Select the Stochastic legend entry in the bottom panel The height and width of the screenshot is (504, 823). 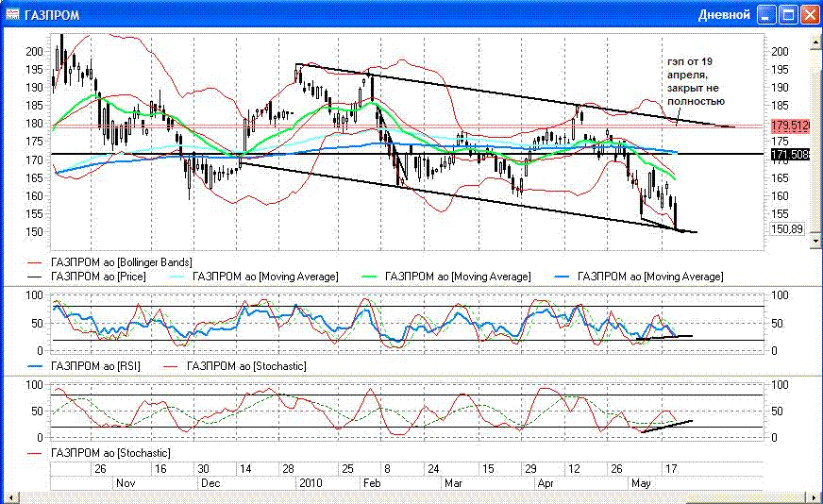click(99, 452)
